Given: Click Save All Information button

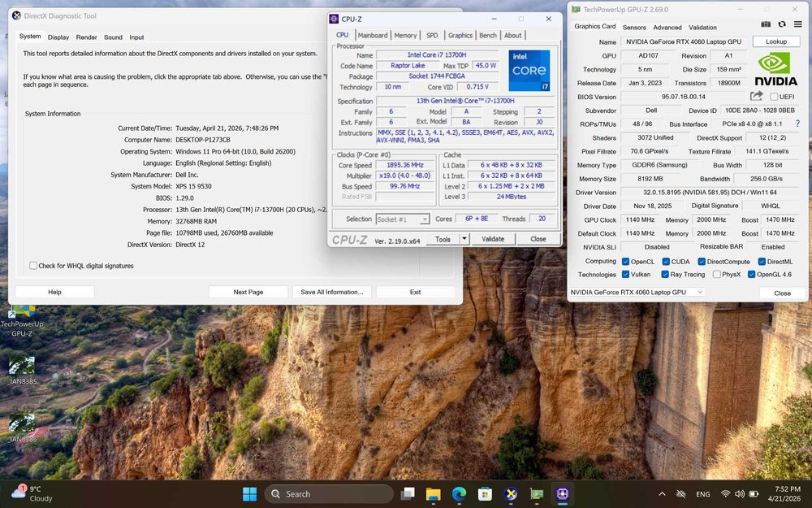Looking at the screenshot, I should coord(332,292).
